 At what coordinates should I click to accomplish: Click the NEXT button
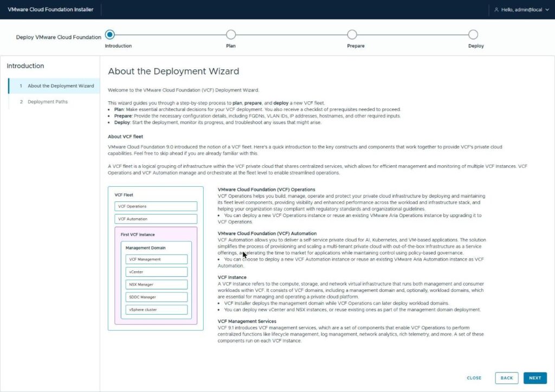pos(535,378)
